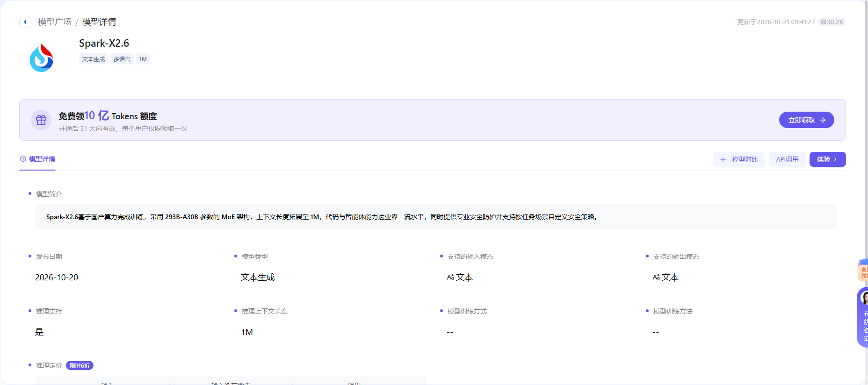This screenshot has height=385, width=868.
Task: Click the 体验 button
Action: [x=827, y=159]
